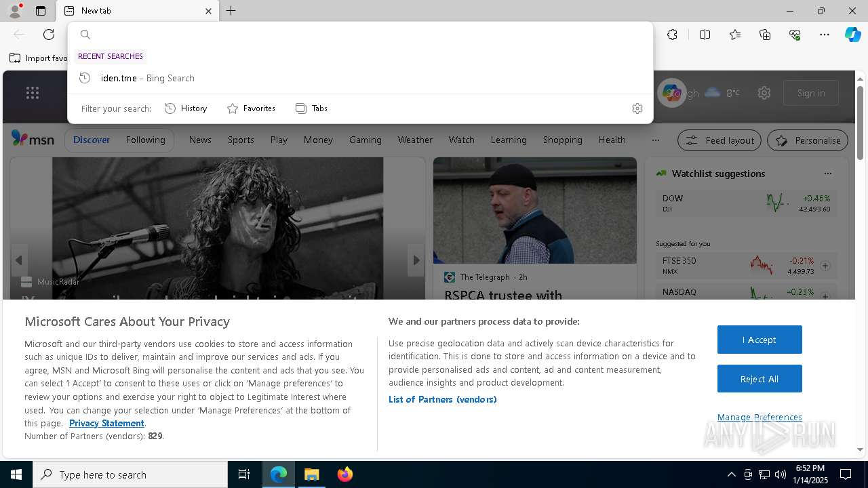868x488 pixels.
Task: Open the Shopping section
Action: point(563,140)
